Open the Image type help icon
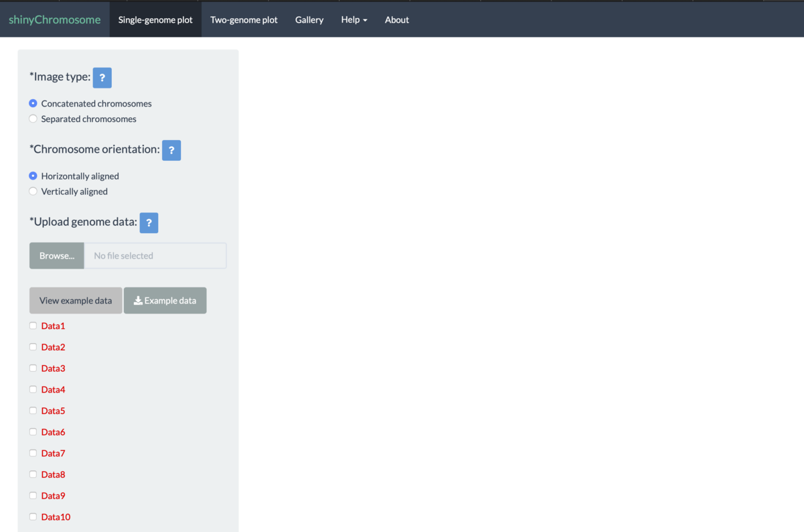The height and width of the screenshot is (532, 804). (x=102, y=78)
